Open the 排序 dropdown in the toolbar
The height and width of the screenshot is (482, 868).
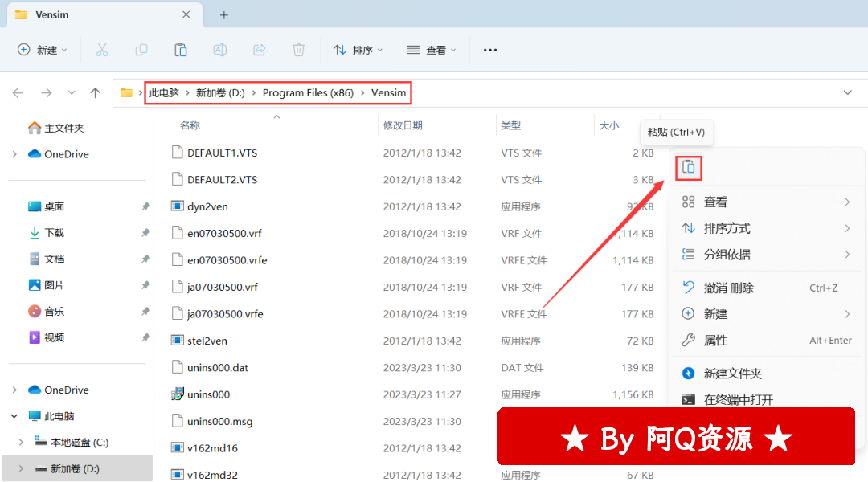[x=358, y=50]
